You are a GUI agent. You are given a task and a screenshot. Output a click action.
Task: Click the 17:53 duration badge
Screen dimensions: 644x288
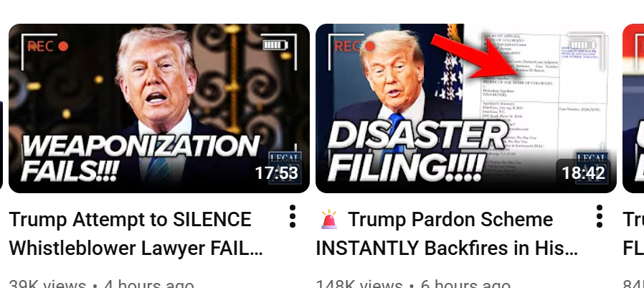[x=277, y=173]
